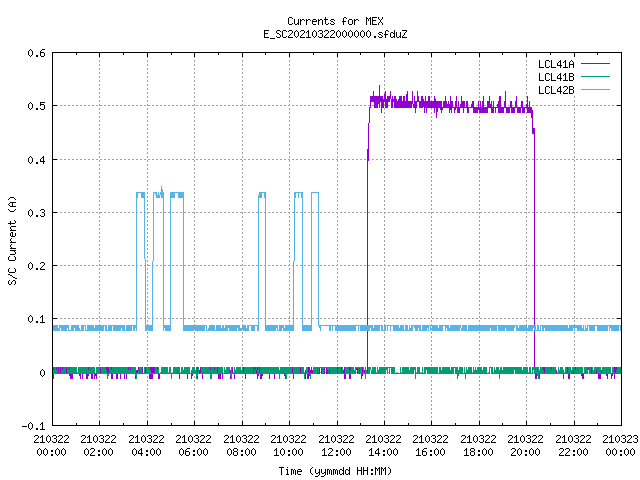Click the y-axis tick value 0.3
This screenshot has width=640, height=480.
[x=36, y=213]
